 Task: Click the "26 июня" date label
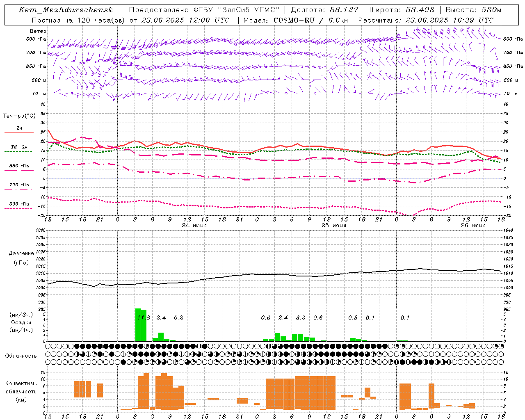(473, 226)
